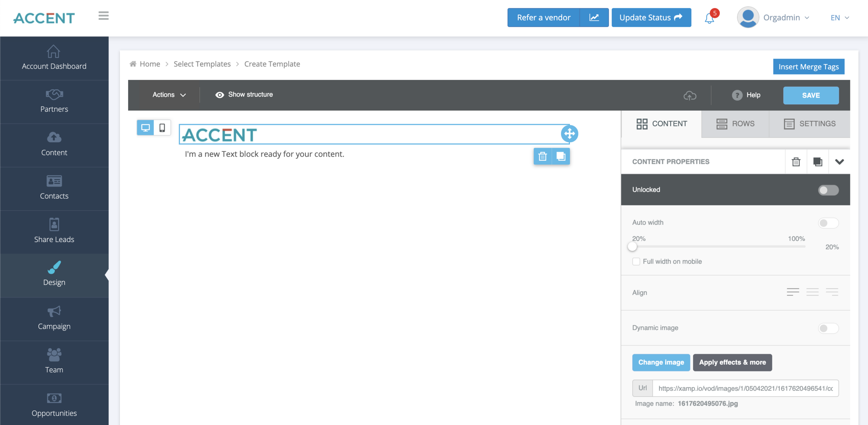This screenshot has width=868, height=425.
Task: Click the Change image button
Action: [x=661, y=362]
